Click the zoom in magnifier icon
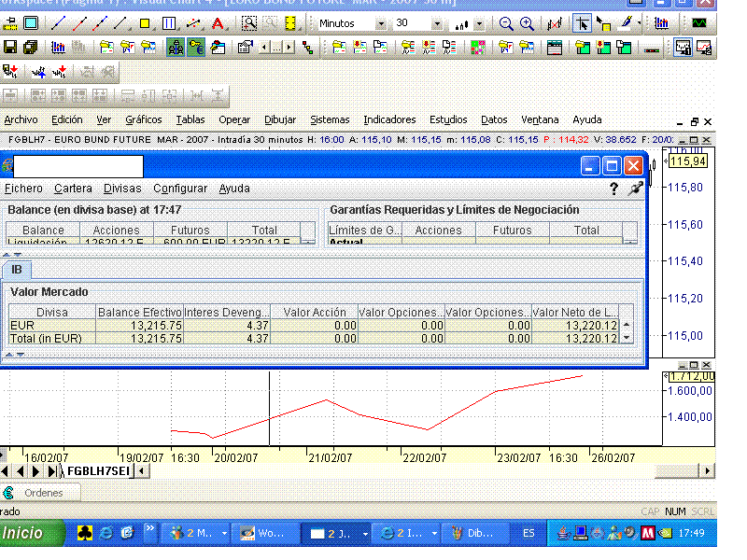 tap(527, 23)
